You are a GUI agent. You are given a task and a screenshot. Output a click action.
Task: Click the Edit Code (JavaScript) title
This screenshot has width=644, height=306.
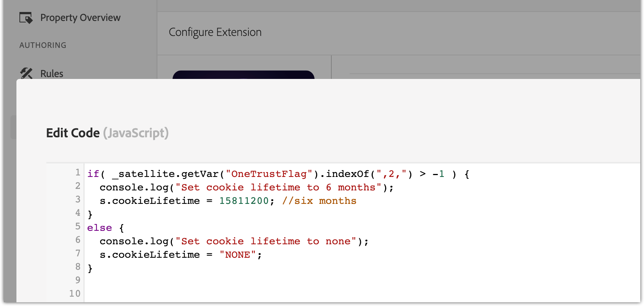pyautogui.click(x=107, y=133)
